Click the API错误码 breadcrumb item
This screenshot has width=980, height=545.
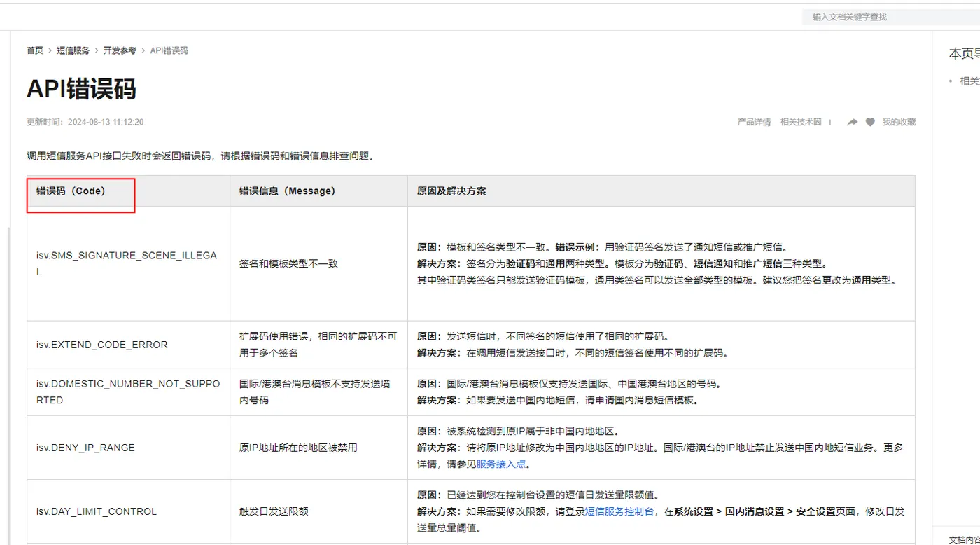pyautogui.click(x=169, y=50)
